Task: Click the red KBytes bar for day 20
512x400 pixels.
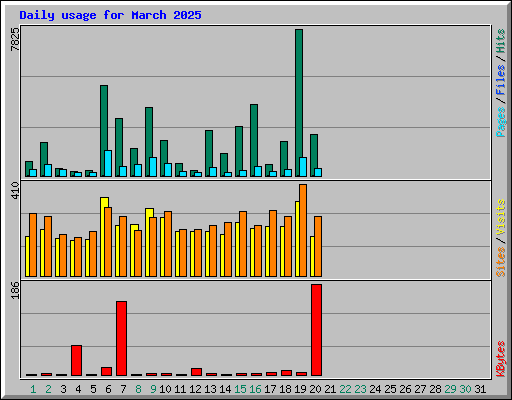Action: [316, 330]
